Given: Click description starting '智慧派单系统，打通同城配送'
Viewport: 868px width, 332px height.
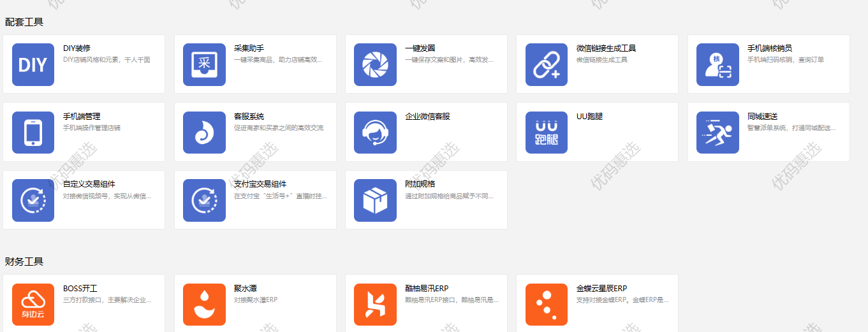Looking at the screenshot, I should tap(791, 128).
